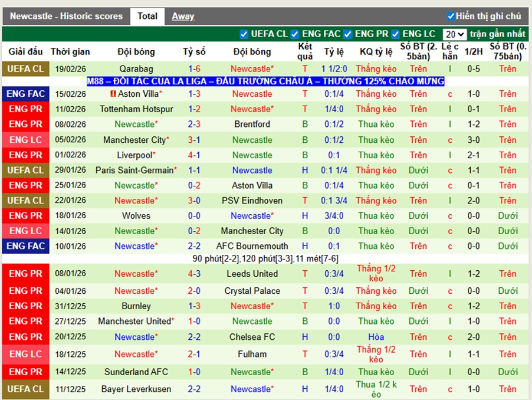
Task: Click AFC Bournemouth team name
Action: [x=252, y=246]
